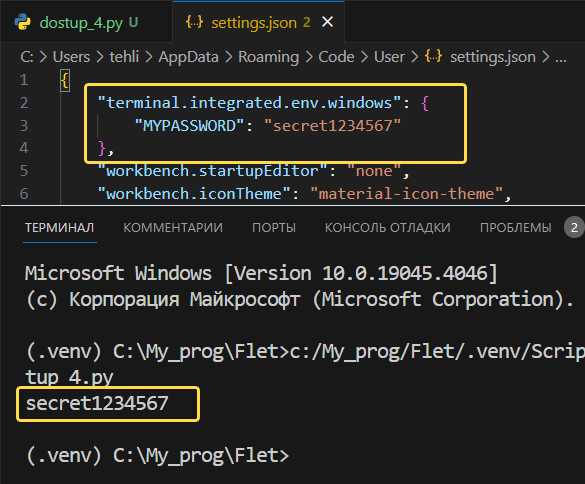Click the JSON icon in the breadcrumb

pos(433,57)
